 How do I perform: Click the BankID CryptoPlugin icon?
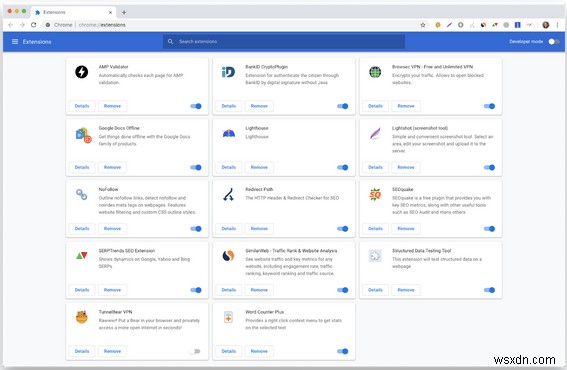228,72
